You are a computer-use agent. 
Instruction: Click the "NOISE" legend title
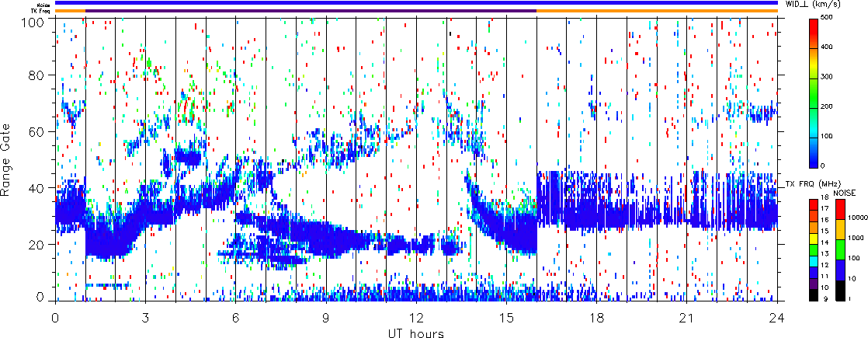845,191
